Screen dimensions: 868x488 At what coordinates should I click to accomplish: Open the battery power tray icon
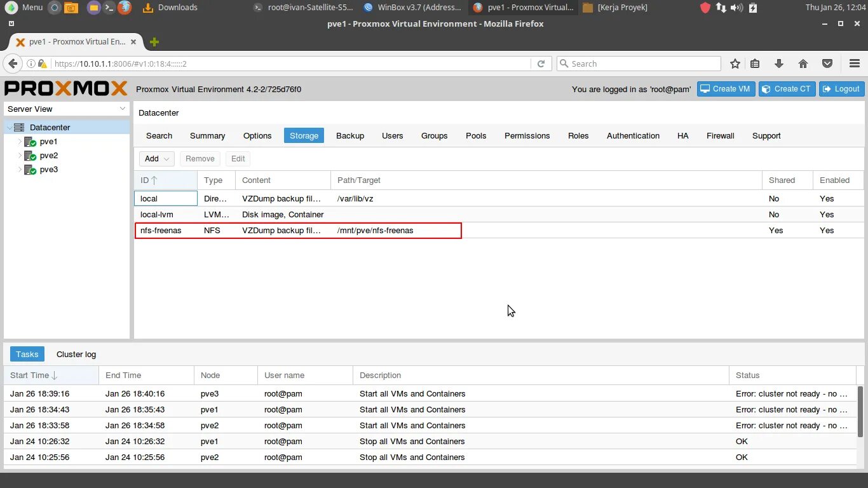tap(753, 8)
